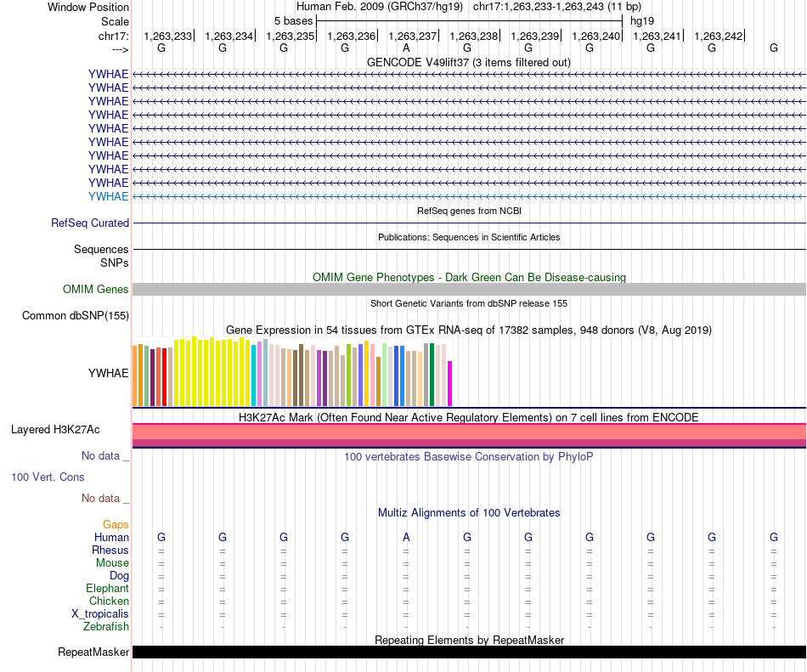This screenshot has width=807, height=672.
Task: Click the SNPs track label
Action: tap(115, 263)
